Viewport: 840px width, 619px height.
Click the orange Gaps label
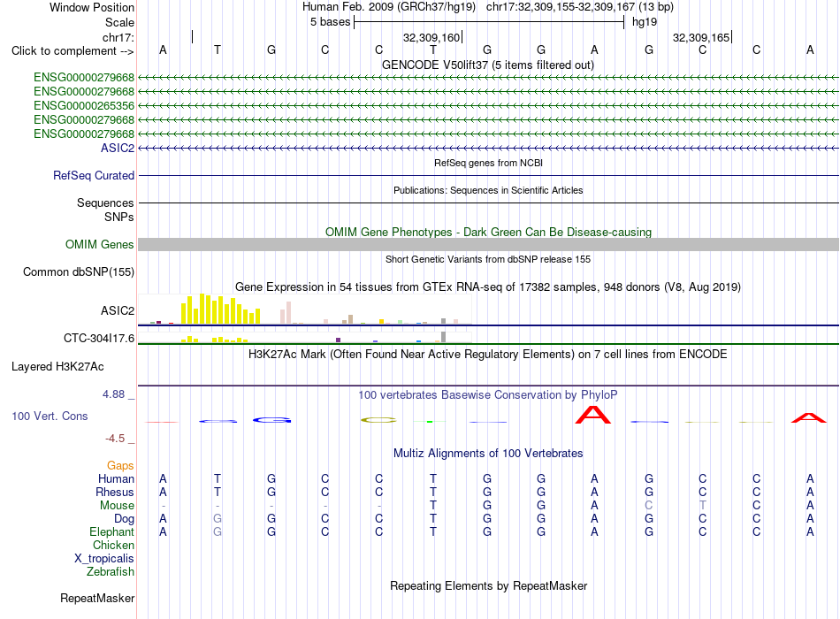pos(120,466)
